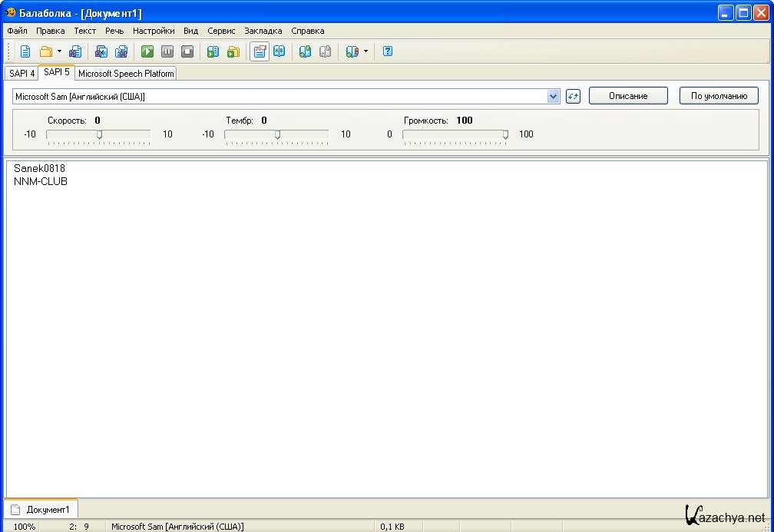
Task: Click the refresh icon beside the voice list
Action: coord(573,96)
